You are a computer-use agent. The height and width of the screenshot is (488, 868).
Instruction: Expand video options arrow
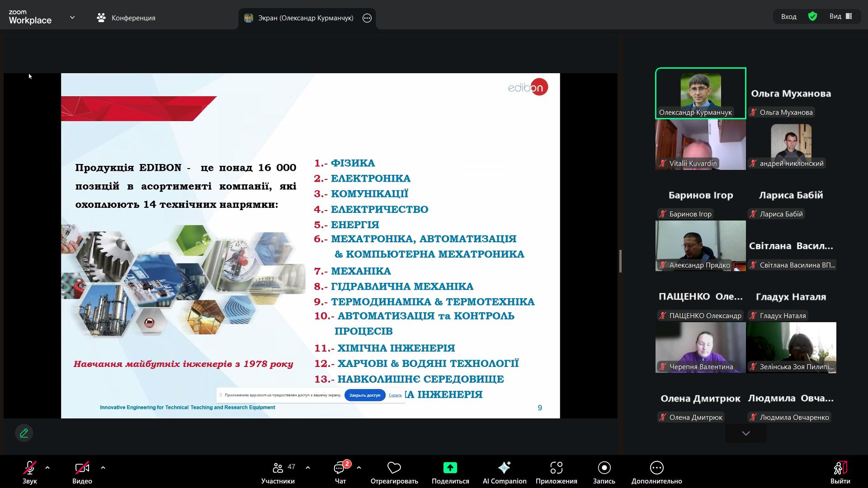pyautogui.click(x=103, y=468)
